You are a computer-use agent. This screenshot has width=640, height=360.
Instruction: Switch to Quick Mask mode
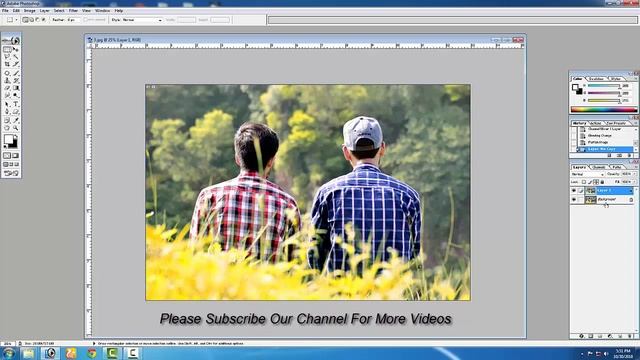(x=16, y=156)
